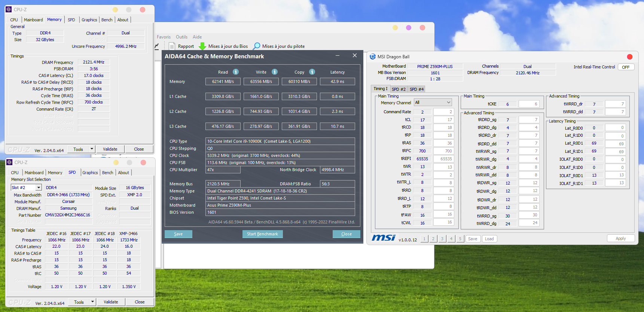This screenshot has height=312, width=644.
Task: Toggle Intel Real-Time Control OFF switch
Action: click(626, 67)
